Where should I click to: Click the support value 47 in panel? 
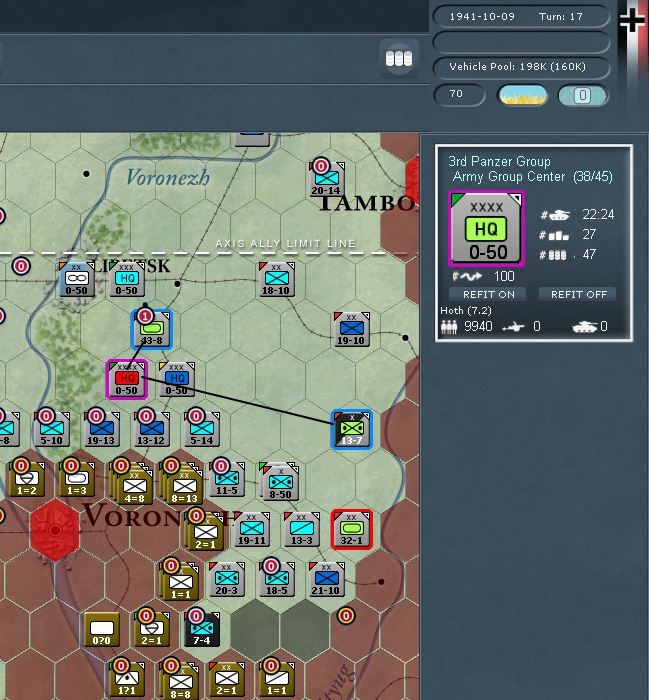[589, 254]
